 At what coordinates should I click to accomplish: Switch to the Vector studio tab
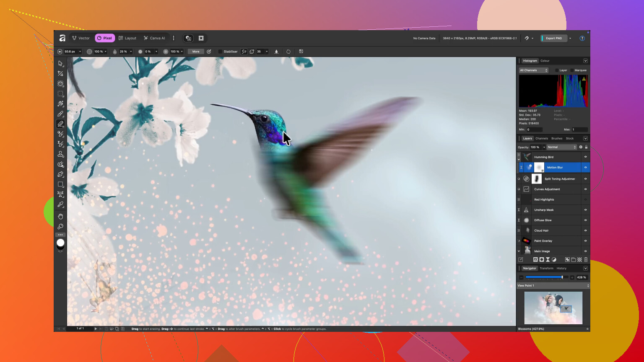pos(81,38)
